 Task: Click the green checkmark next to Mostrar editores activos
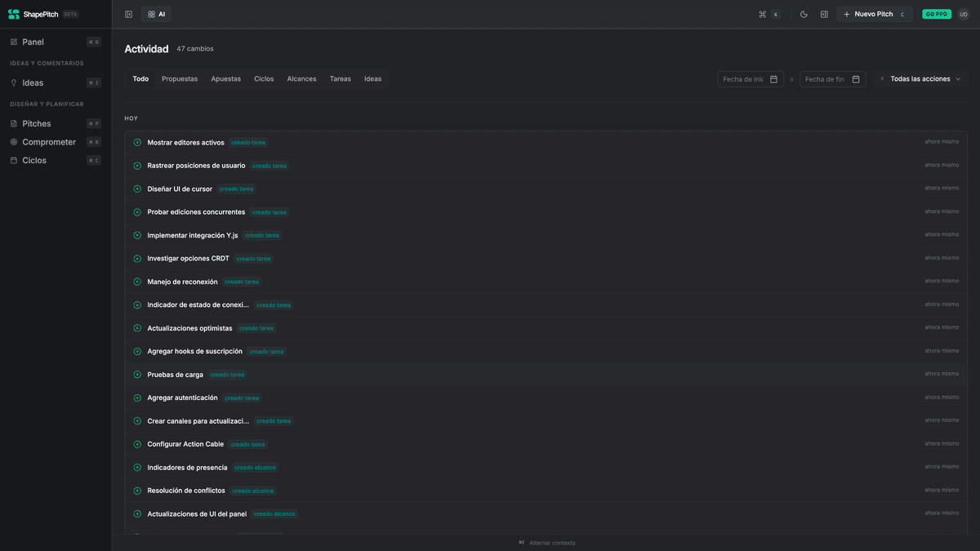(136, 141)
